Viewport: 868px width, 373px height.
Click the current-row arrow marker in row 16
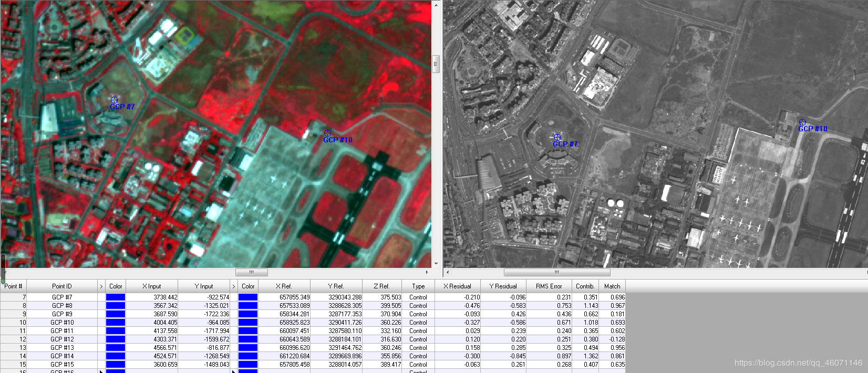[234, 371]
